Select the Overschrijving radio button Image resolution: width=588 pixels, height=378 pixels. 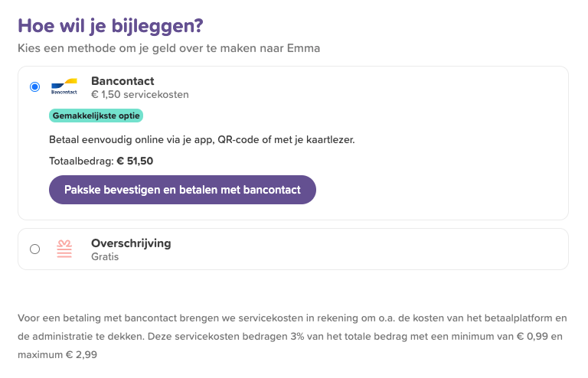[35, 249]
